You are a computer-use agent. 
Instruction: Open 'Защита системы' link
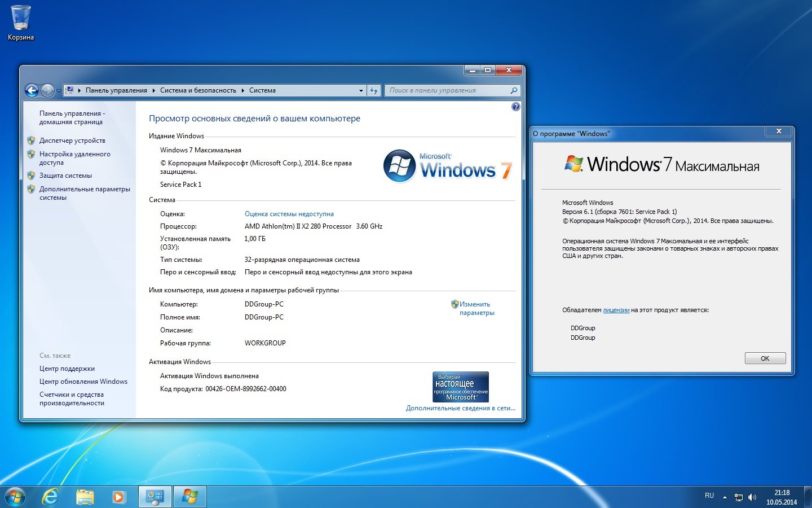(65, 176)
